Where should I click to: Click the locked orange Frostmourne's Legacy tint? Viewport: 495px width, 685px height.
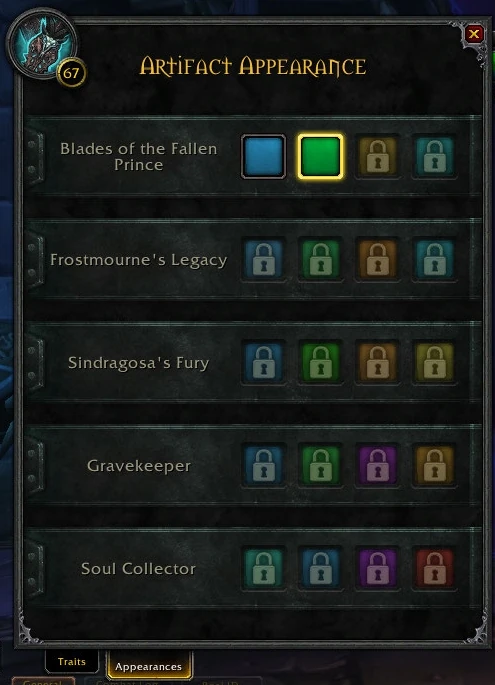tap(377, 259)
